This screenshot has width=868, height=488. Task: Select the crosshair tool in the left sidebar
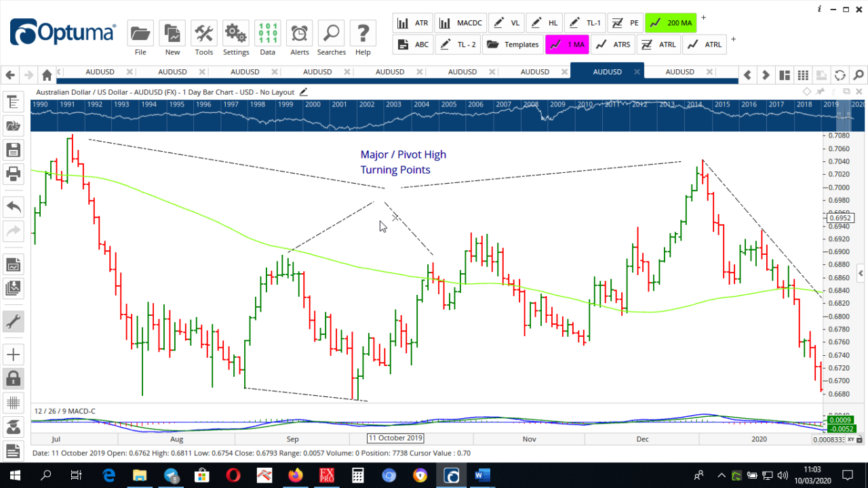14,354
